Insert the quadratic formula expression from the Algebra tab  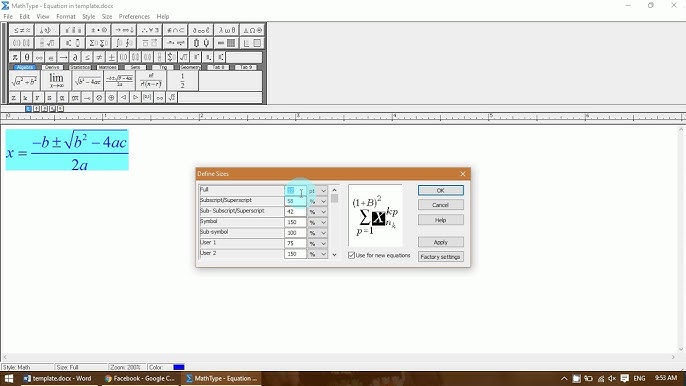click(x=119, y=81)
